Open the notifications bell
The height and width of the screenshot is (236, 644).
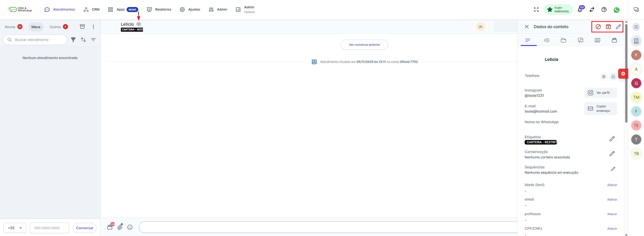click(x=580, y=10)
